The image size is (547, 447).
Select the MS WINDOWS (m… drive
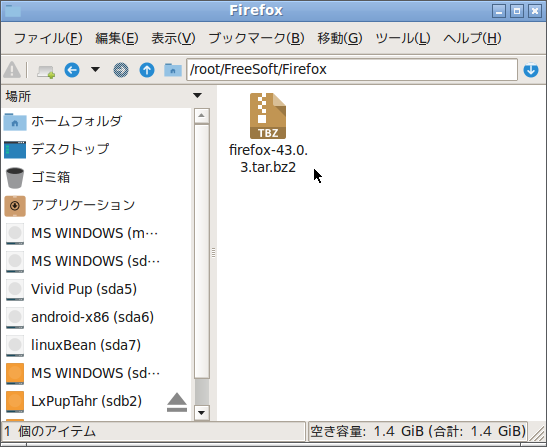tap(97, 233)
